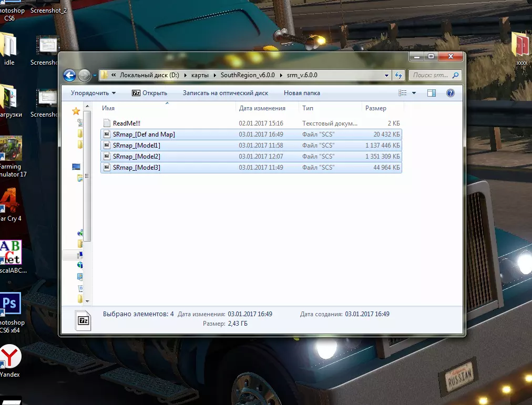The height and width of the screenshot is (405, 532).
Task: Create a folder with Новая папка
Action: tap(302, 93)
